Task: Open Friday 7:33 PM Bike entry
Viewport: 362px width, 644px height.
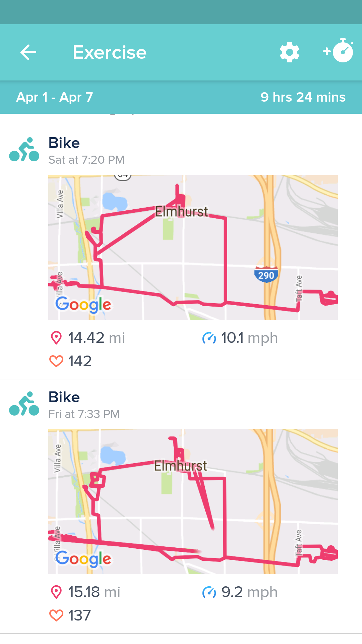Action: click(84, 405)
